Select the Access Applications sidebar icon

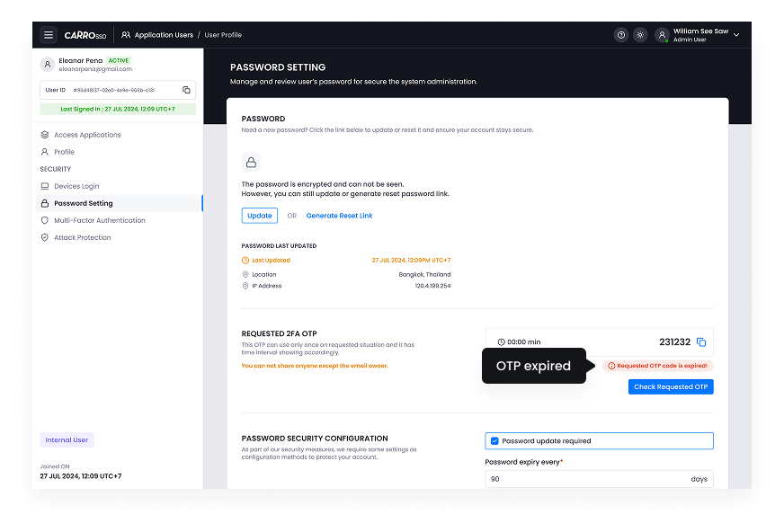point(42,135)
